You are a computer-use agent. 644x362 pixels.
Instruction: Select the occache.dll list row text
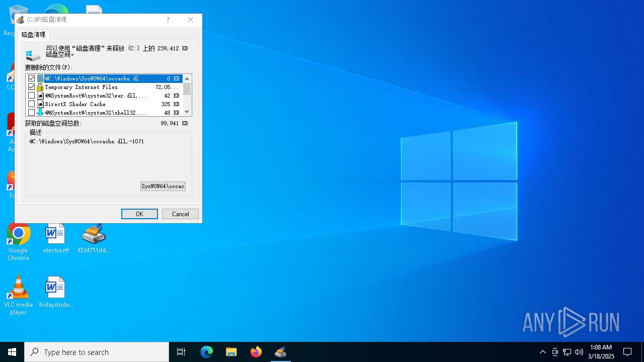(x=96, y=78)
